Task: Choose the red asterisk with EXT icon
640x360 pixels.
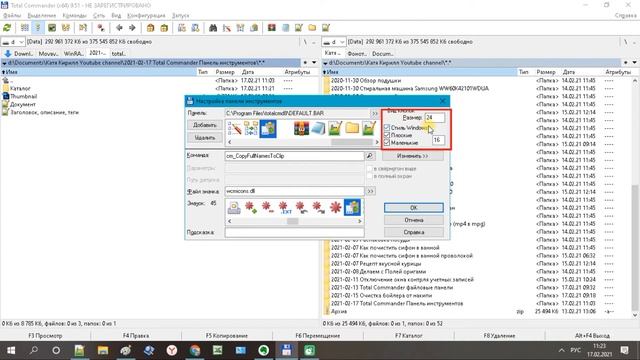Action: click(284, 207)
